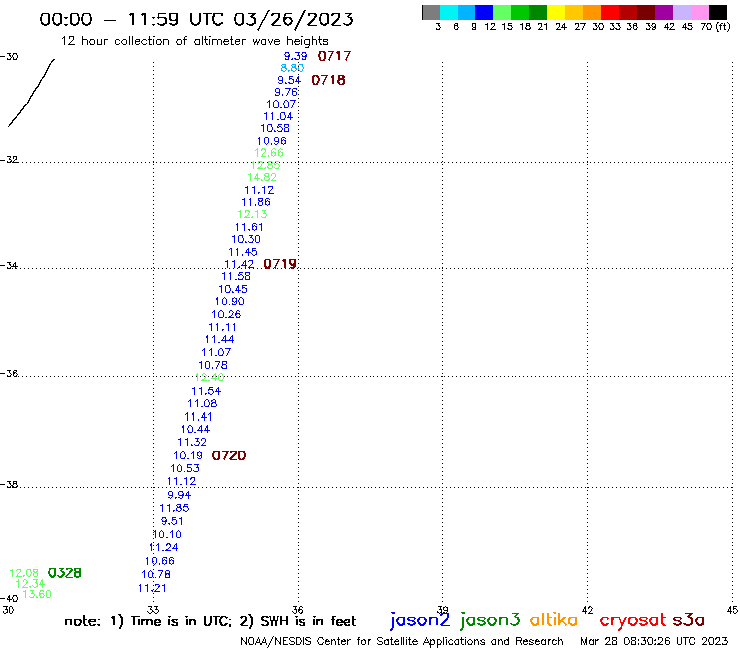The image size is (740, 650).
Task: Select the jason3 satellite label
Action: click(x=490, y=620)
